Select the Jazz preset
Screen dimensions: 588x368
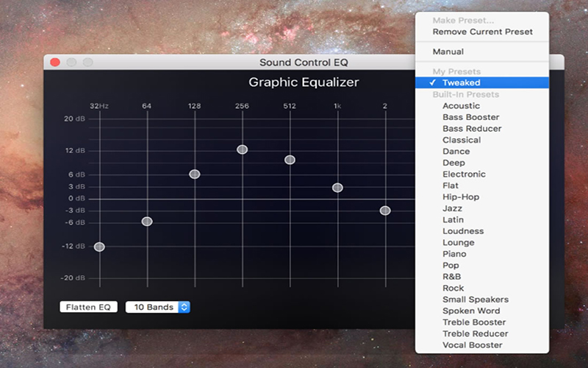(x=452, y=208)
